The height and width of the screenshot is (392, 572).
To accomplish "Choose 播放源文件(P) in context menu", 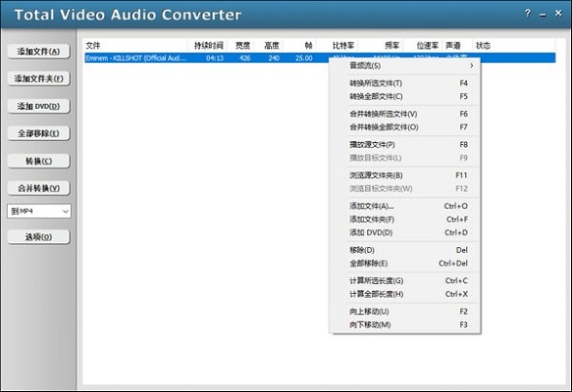I will pos(405,144).
